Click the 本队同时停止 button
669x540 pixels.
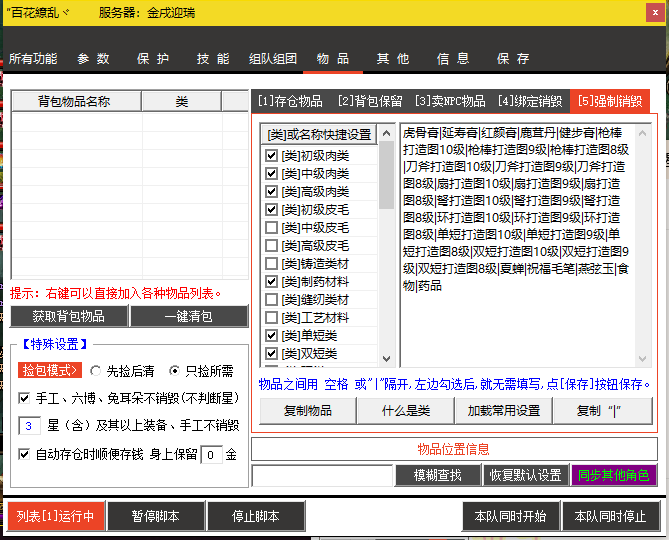611,516
